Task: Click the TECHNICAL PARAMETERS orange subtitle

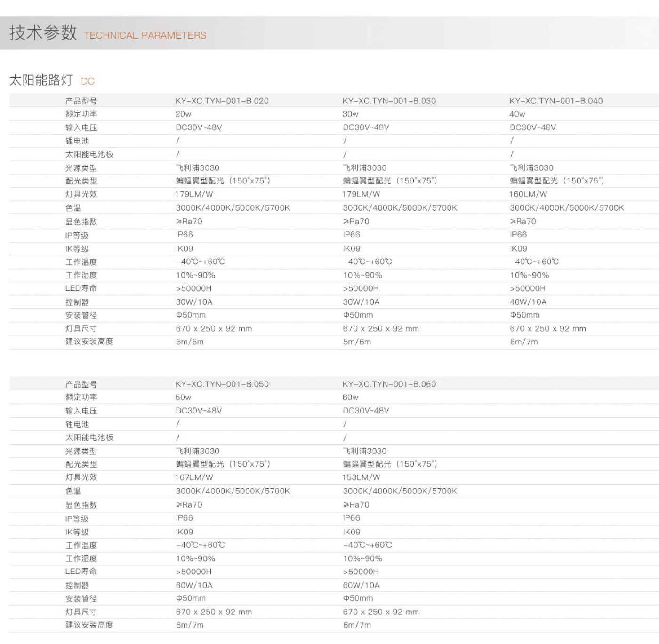Action: coord(145,35)
